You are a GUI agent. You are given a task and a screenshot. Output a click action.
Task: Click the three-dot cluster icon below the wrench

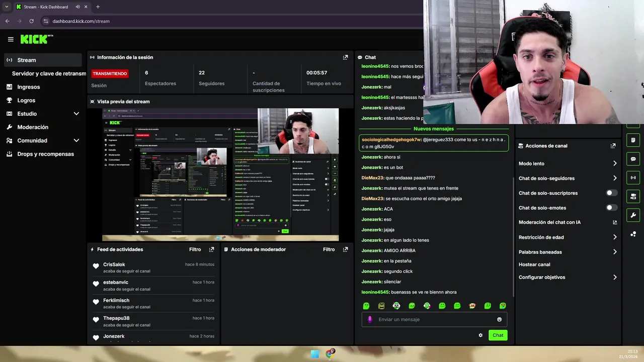coord(633,234)
